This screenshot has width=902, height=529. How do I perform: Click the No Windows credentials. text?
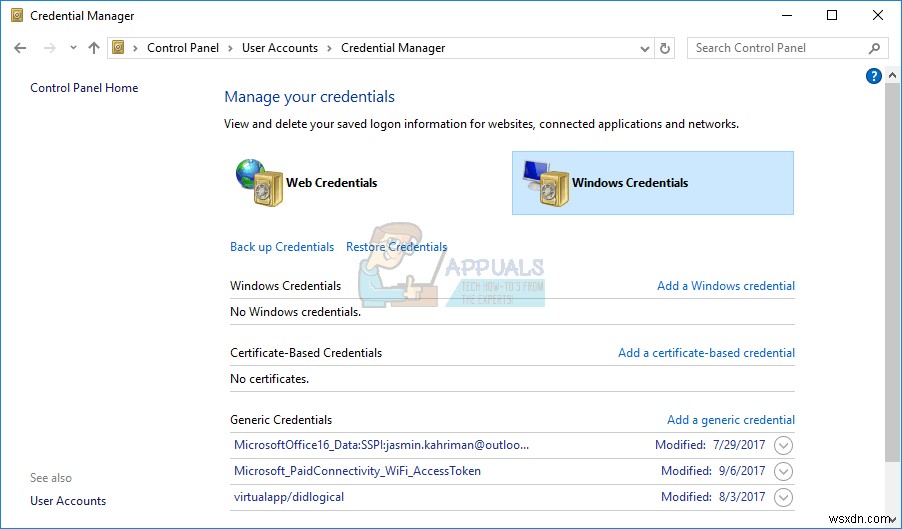point(296,312)
